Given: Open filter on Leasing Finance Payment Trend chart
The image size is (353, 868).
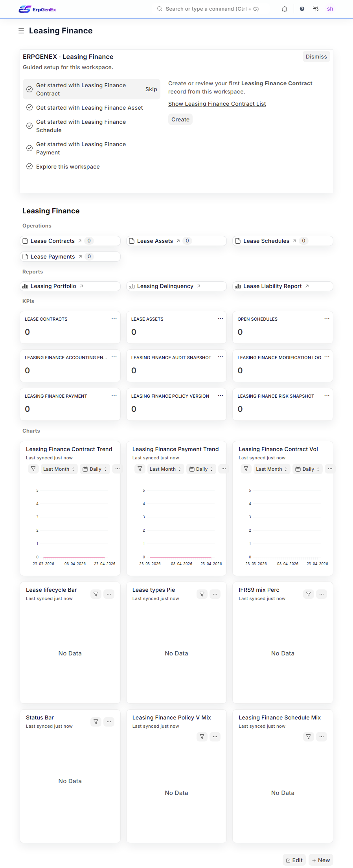Looking at the screenshot, I should pos(140,469).
